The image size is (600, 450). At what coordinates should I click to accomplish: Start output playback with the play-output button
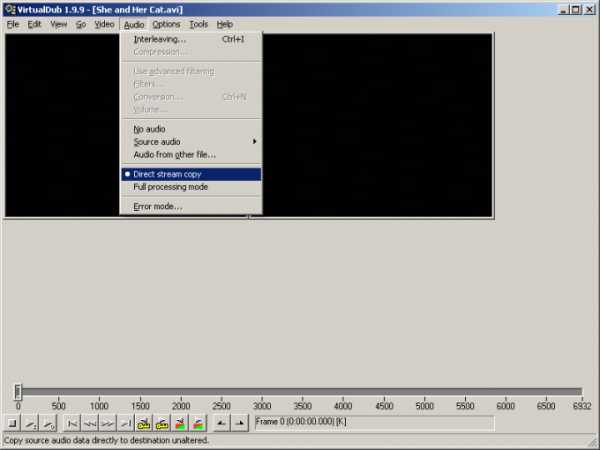(x=48, y=424)
